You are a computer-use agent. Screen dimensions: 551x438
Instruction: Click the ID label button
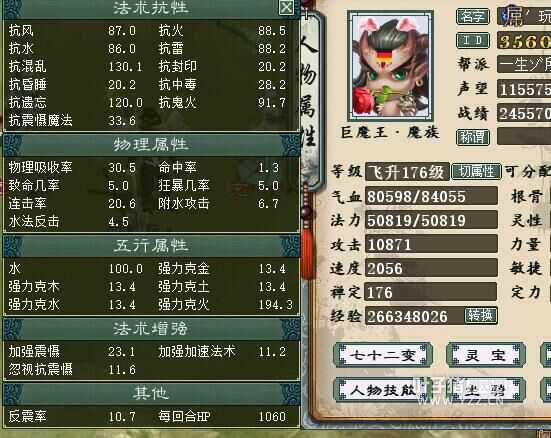(473, 40)
